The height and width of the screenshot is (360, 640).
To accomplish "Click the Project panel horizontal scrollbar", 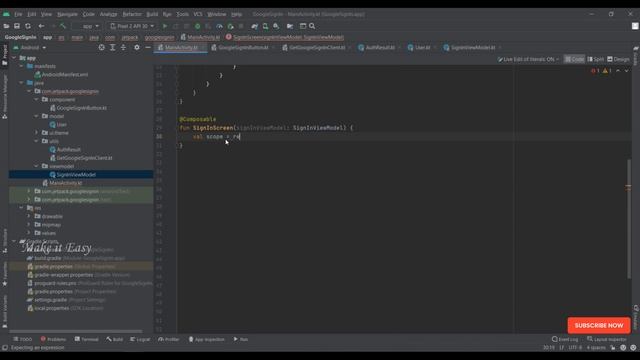I will click(76, 331).
